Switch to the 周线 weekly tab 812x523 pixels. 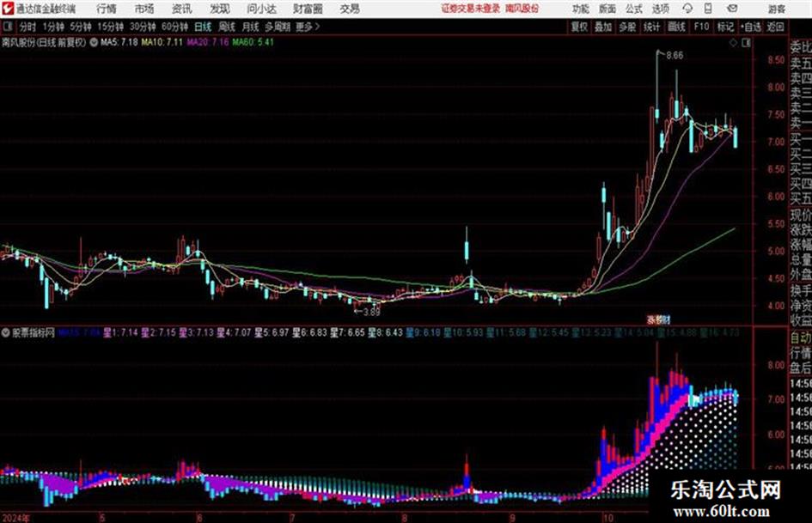[x=227, y=27]
